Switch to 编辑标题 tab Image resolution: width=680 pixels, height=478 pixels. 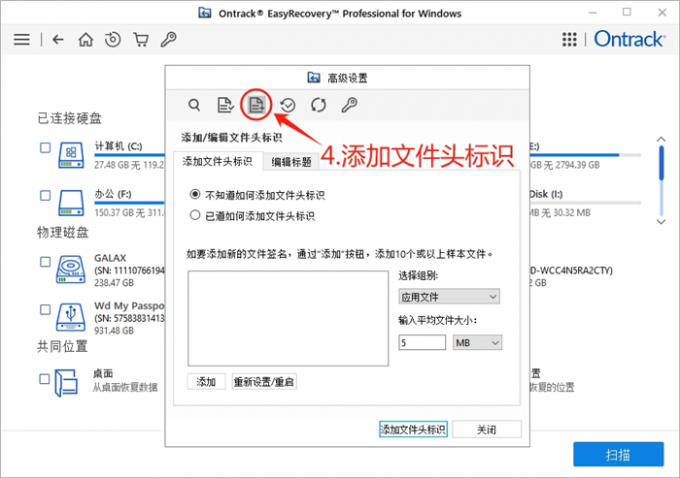coord(291,162)
